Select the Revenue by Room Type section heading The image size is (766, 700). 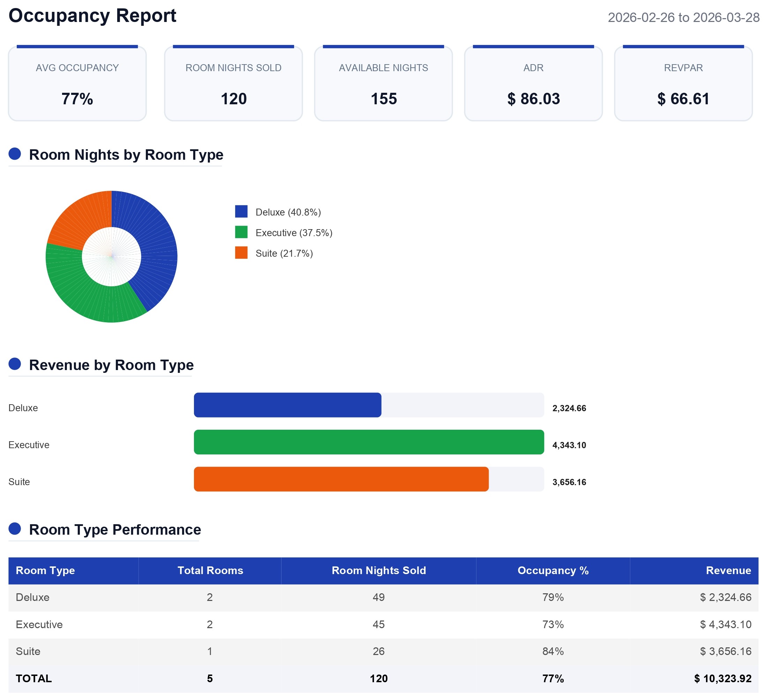112,365
